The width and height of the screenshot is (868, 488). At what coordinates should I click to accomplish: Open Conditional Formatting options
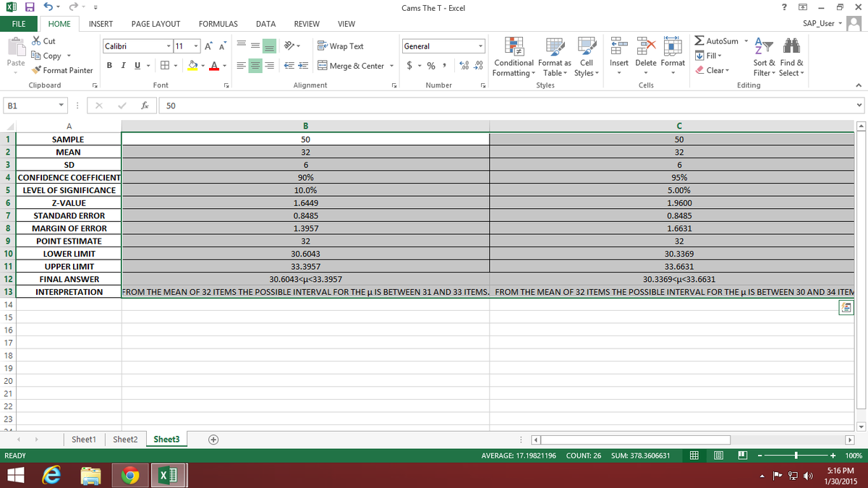pyautogui.click(x=515, y=56)
